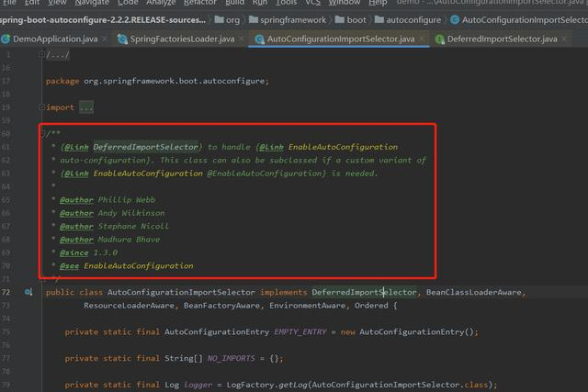Click the AutoConfigurationImportSelector class breadcrumb
The width and height of the screenshot is (588, 392).
(x=519, y=20)
